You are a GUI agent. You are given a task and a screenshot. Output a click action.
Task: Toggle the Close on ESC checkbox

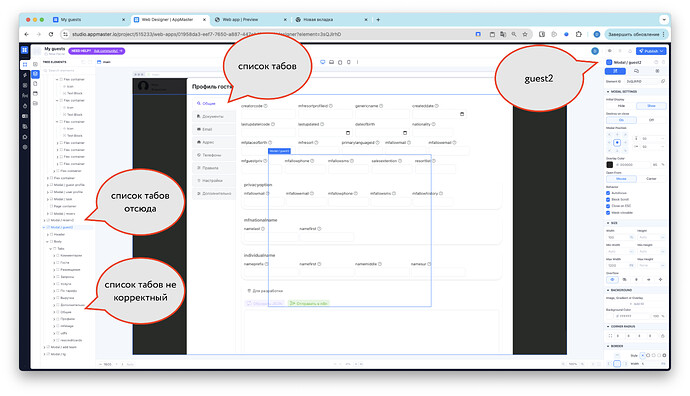point(608,206)
